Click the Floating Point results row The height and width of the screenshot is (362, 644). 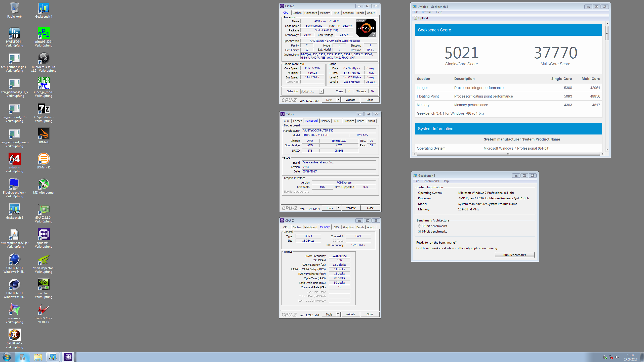coord(508,96)
